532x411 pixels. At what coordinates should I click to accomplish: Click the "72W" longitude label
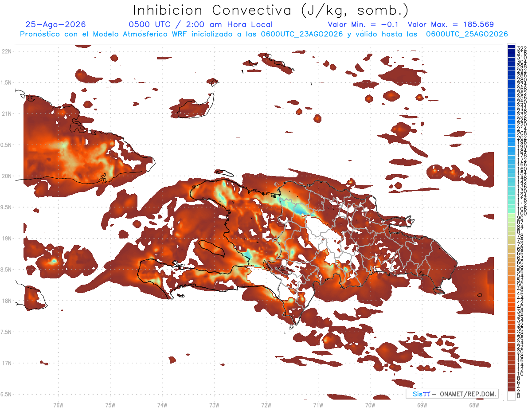(x=266, y=405)
